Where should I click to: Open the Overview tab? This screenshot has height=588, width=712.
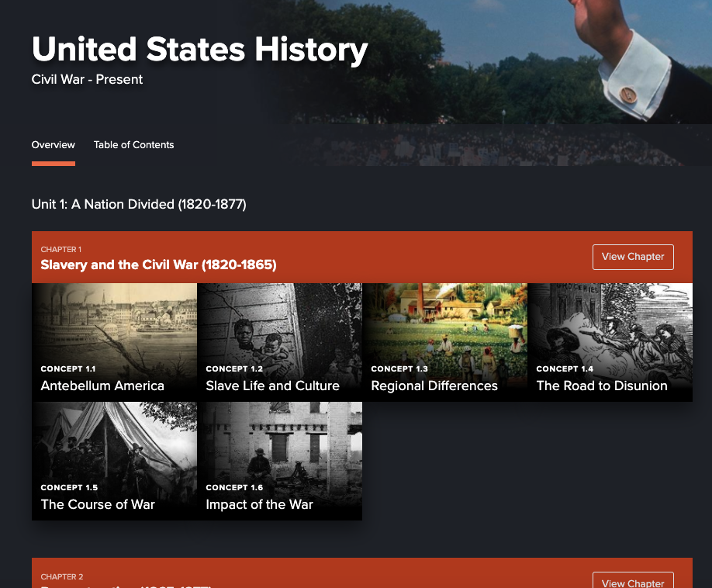coord(53,145)
